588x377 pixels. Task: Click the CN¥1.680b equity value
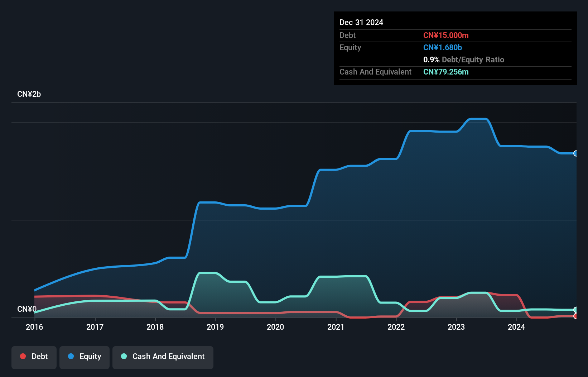(443, 47)
